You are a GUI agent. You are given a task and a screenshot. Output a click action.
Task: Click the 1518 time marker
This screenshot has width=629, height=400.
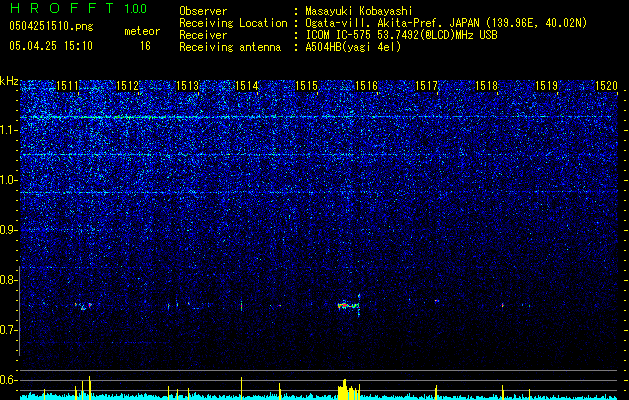486,85
